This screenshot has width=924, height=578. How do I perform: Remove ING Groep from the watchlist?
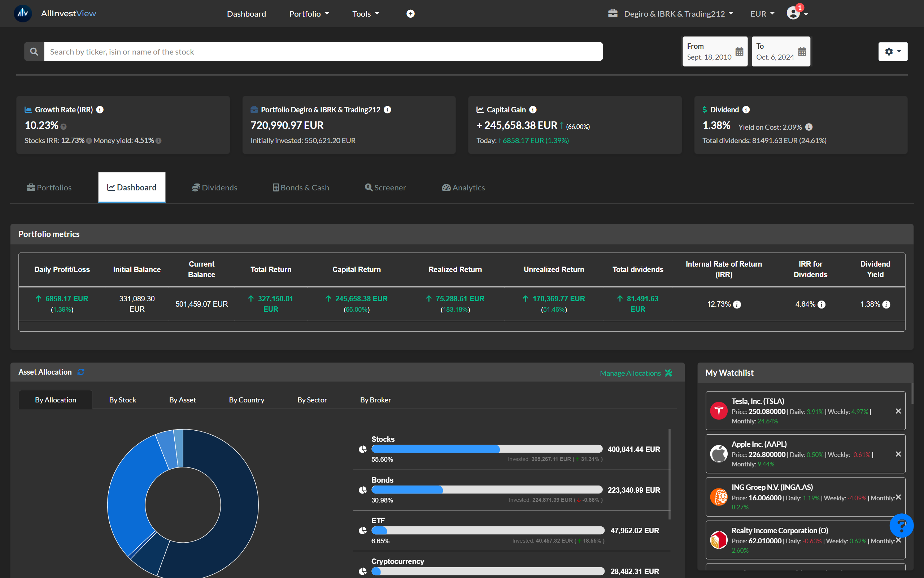[x=898, y=497]
